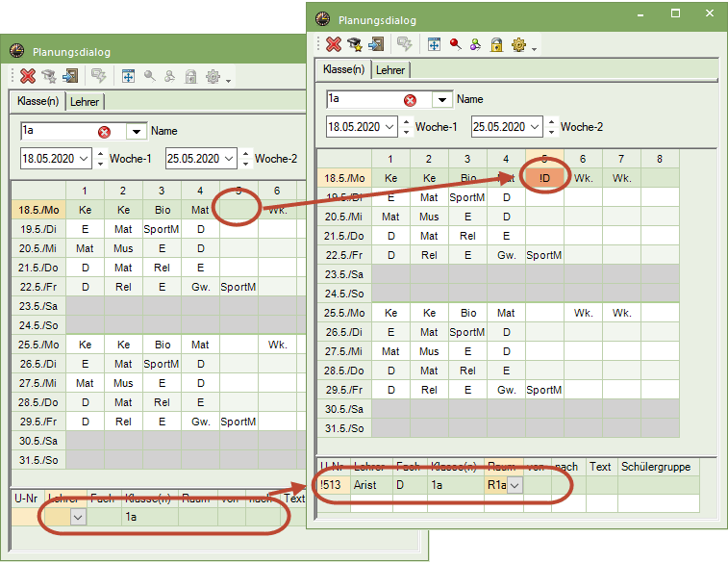The width and height of the screenshot is (728, 563).
Task: Switch to Lehrer tab in the front window
Action: 390,70
